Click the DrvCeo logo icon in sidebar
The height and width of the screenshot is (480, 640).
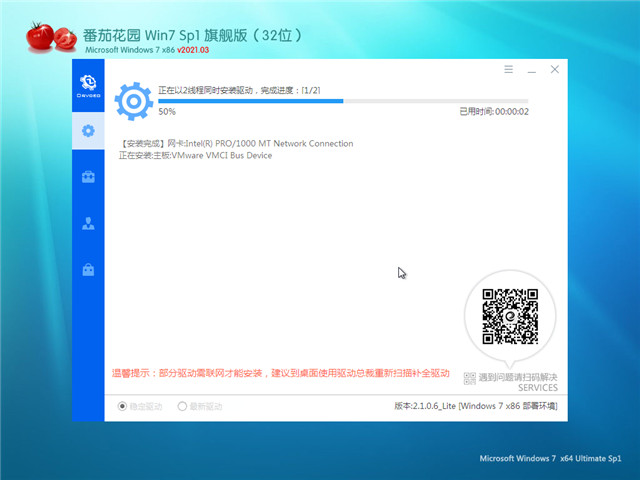click(x=88, y=86)
